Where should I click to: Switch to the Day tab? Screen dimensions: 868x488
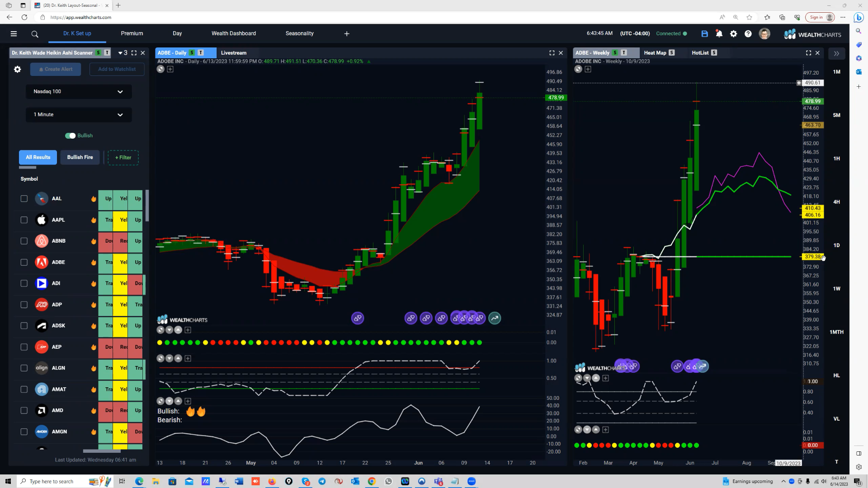(177, 33)
